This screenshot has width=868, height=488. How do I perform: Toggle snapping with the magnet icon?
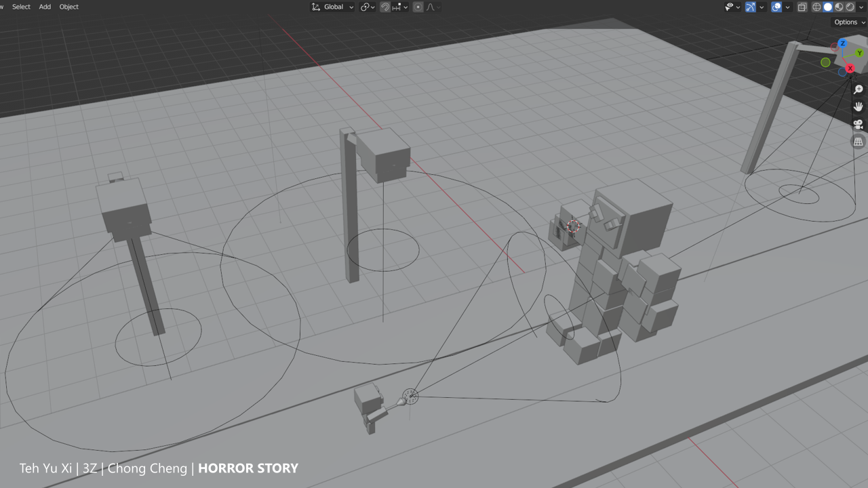tap(384, 7)
